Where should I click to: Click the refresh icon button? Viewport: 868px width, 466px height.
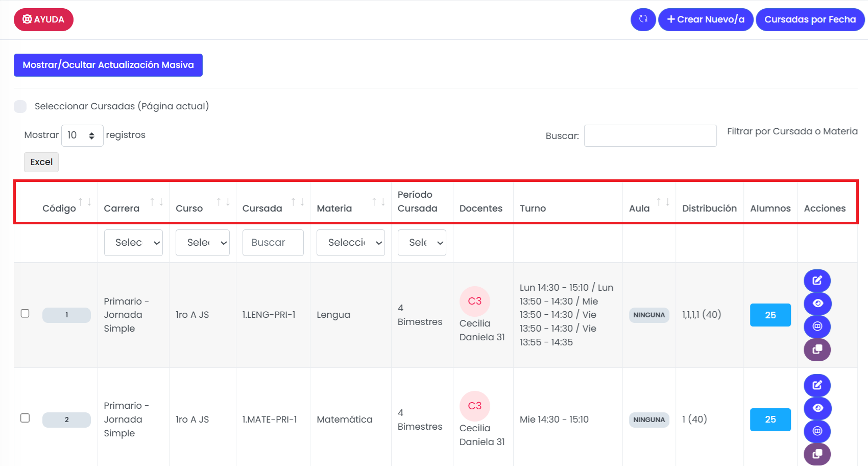643,19
